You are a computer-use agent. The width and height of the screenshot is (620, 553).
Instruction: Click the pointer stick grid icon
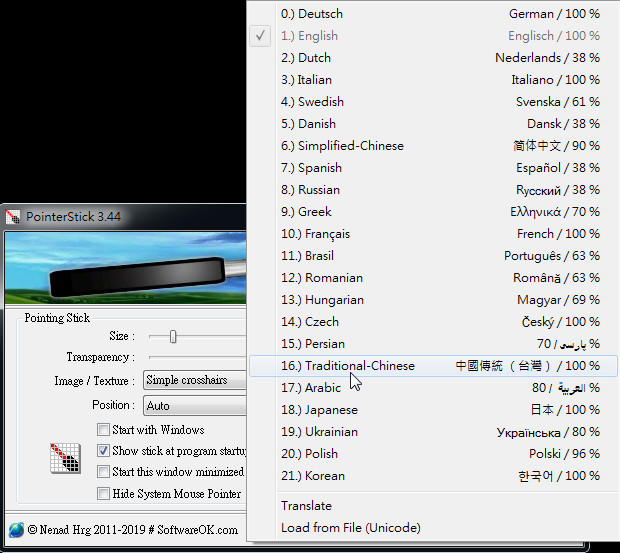pyautogui.click(x=65, y=458)
